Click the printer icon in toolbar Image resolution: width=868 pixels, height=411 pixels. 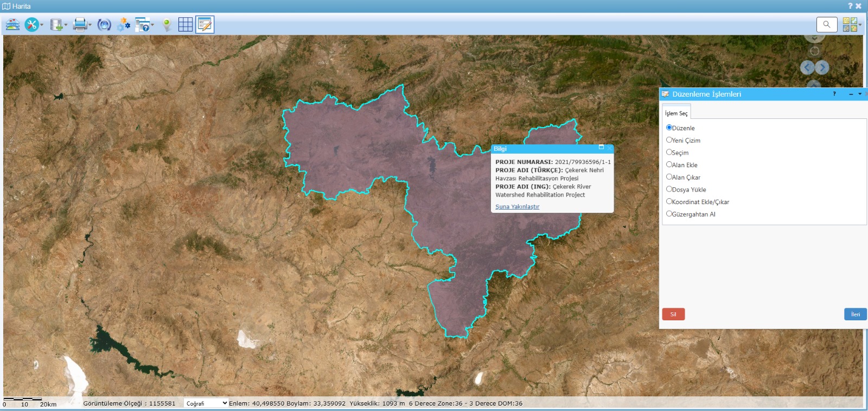coord(80,24)
